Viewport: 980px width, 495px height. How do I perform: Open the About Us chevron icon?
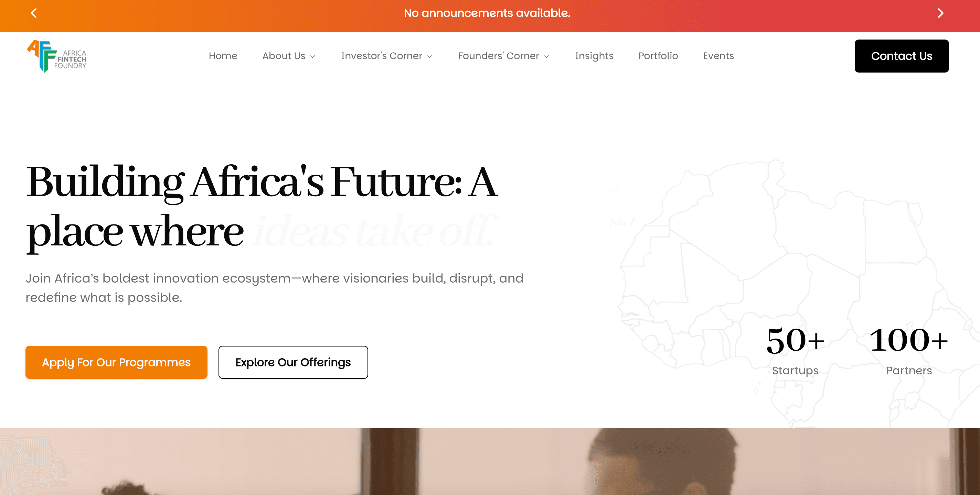313,56
